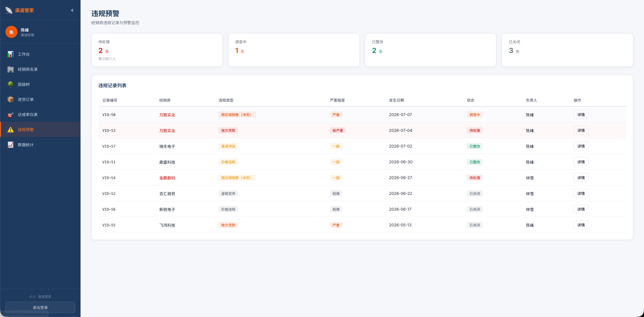Show 详情 for record VIO-55
This screenshot has height=317, width=644.
(x=581, y=225)
